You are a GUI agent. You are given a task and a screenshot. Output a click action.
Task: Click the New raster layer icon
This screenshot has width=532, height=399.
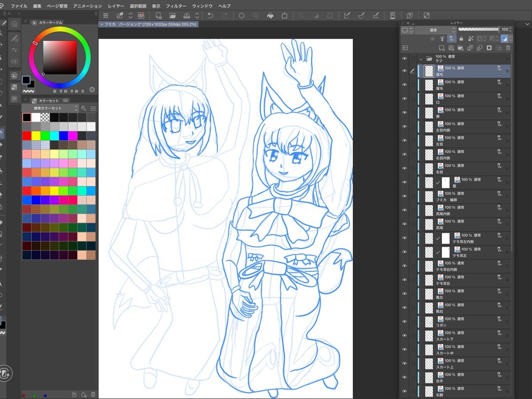pyautogui.click(x=442, y=48)
